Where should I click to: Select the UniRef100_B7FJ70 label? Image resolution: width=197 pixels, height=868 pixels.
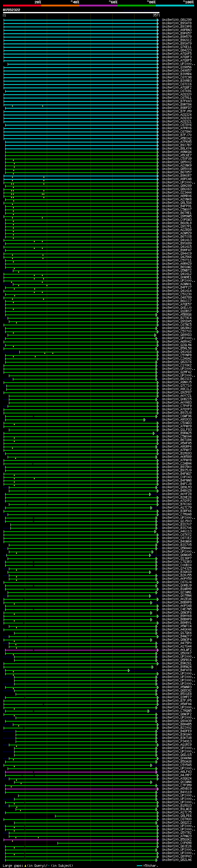pyautogui.click(x=177, y=135)
